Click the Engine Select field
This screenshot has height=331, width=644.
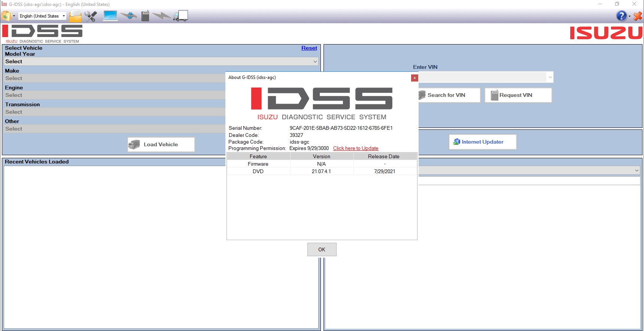[115, 95]
